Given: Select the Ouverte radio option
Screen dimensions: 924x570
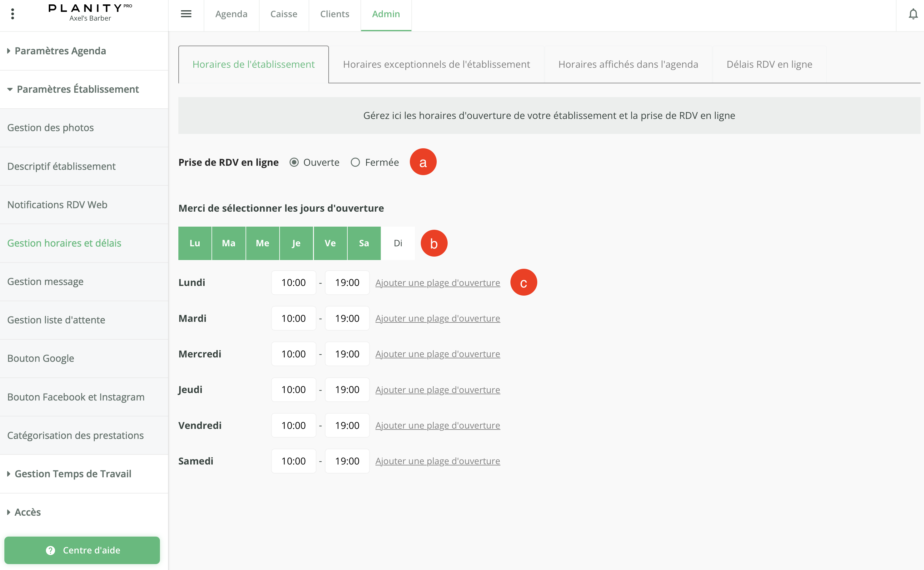Looking at the screenshot, I should pyautogui.click(x=294, y=163).
